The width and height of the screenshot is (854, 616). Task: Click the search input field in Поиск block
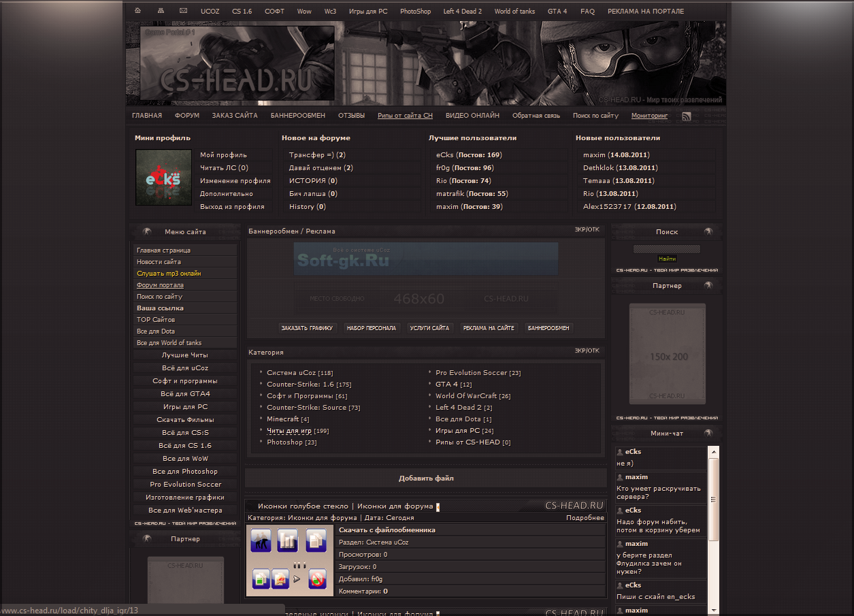click(x=667, y=249)
